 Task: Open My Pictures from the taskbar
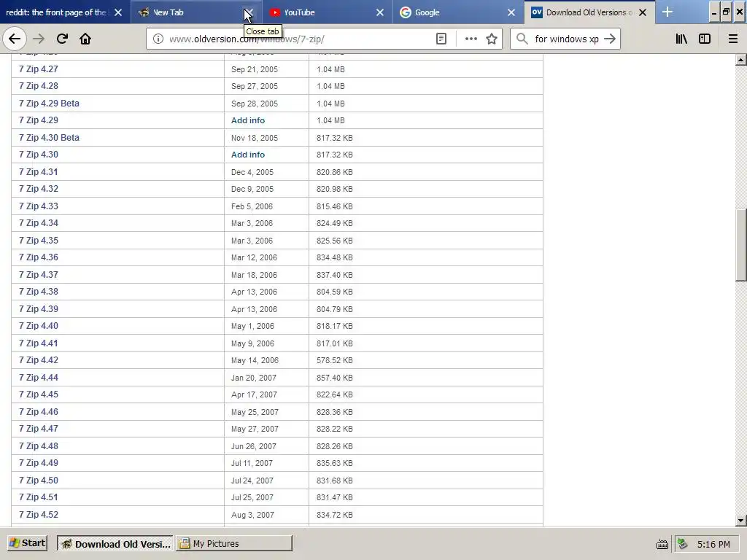click(234, 543)
